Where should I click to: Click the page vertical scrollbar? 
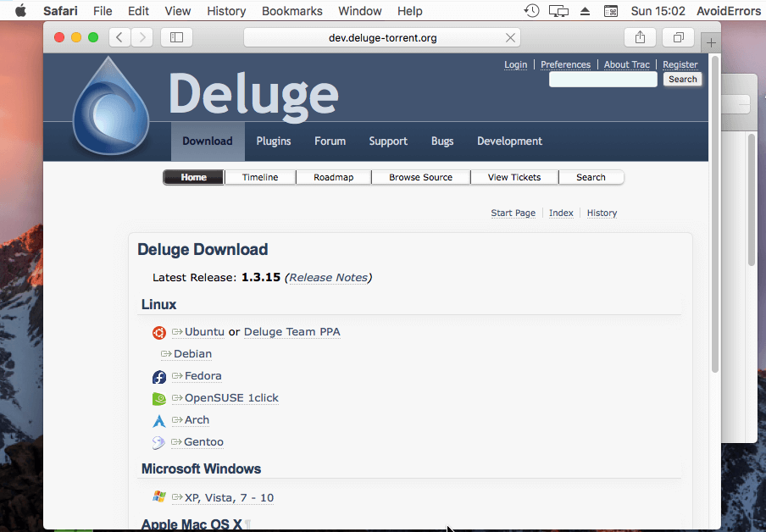pyautogui.click(x=715, y=212)
